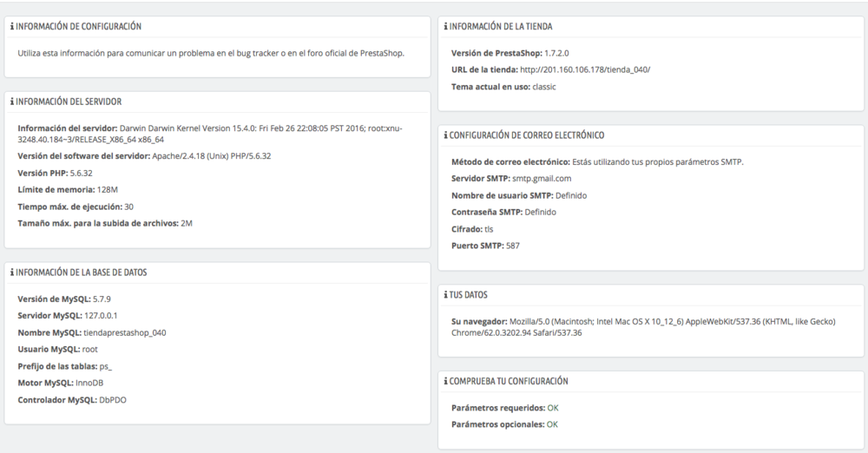
Task: Click info icon beside Tus datos
Action: pos(445,295)
